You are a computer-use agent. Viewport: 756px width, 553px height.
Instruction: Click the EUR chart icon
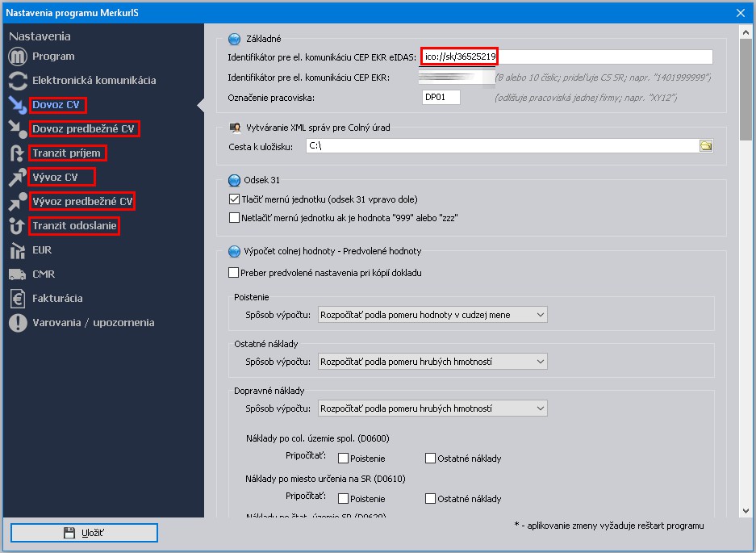coord(18,250)
